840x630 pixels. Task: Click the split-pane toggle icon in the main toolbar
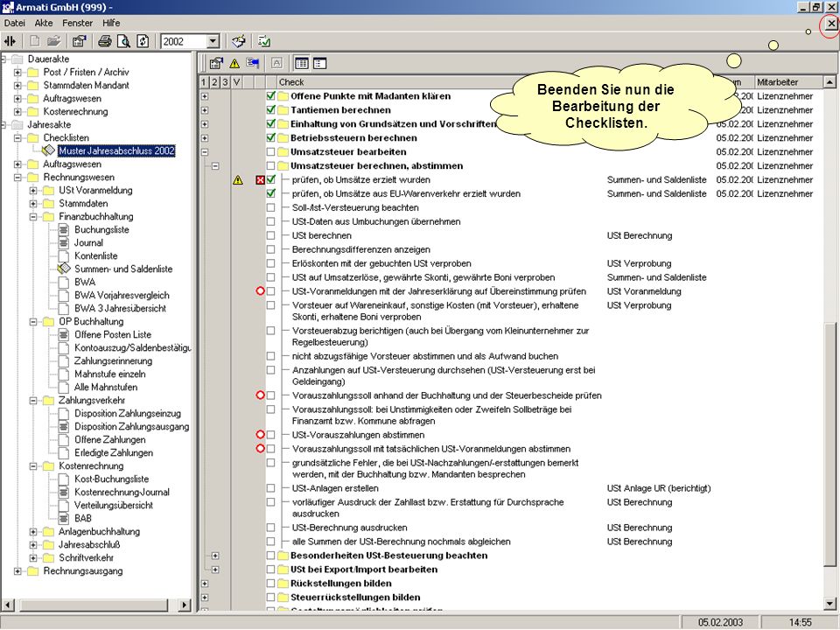[x=10, y=41]
